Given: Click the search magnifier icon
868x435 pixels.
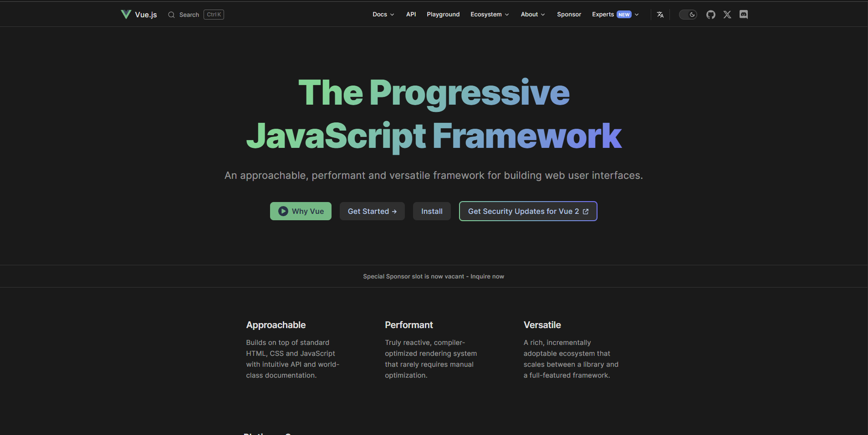Looking at the screenshot, I should pyautogui.click(x=171, y=15).
